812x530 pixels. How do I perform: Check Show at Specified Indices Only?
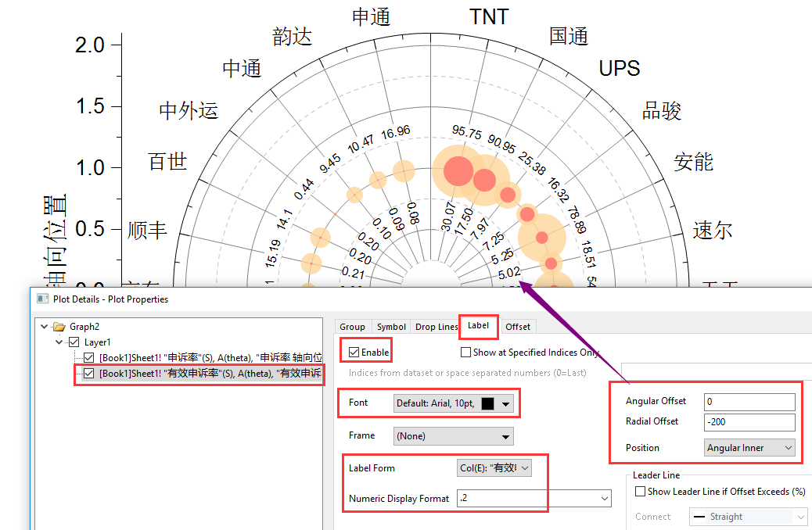coord(465,353)
